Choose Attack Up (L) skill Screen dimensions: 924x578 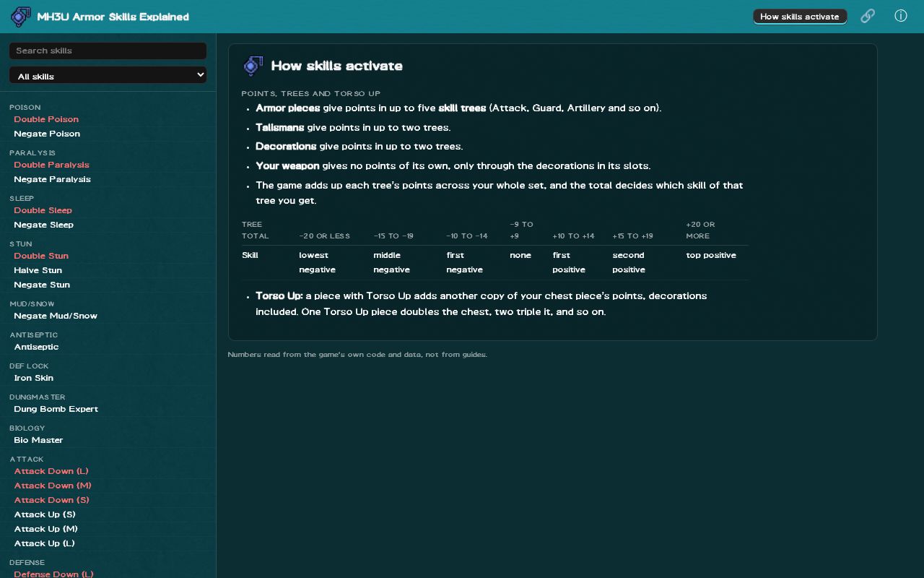click(x=44, y=543)
